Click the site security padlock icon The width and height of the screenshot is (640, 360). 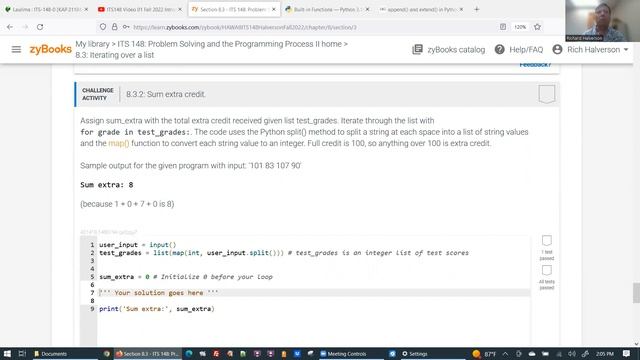(115, 27)
